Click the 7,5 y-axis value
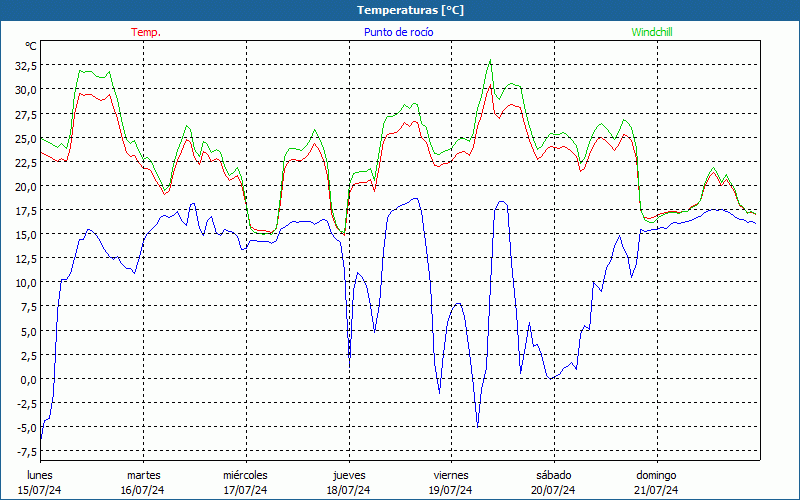 click(x=28, y=307)
